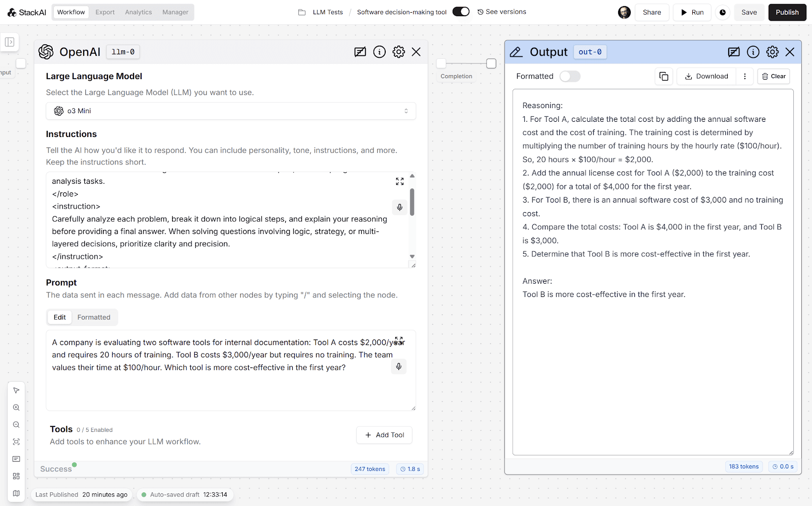Open the grid/nodes layout icon
Image resolution: width=812 pixels, height=506 pixels.
pos(16,476)
